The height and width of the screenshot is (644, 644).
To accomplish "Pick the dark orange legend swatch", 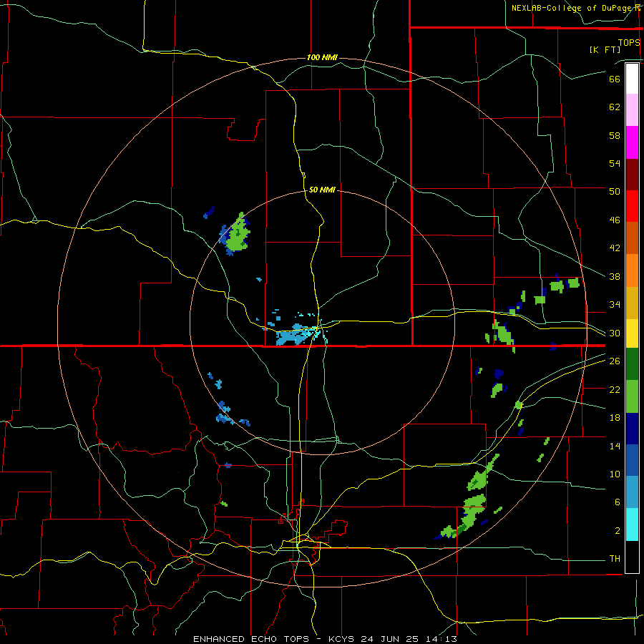I will 632,238.
